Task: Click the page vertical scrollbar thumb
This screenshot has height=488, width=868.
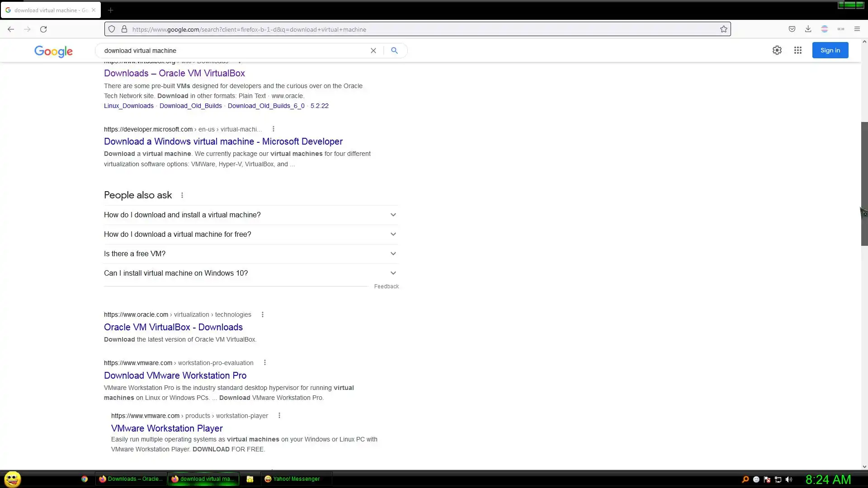Action: click(864, 181)
